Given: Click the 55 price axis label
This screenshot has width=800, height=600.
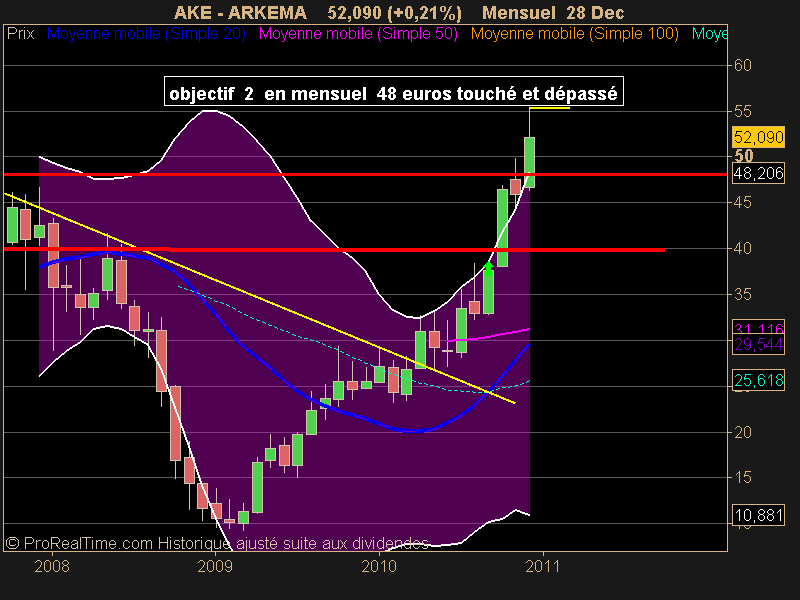Looking at the screenshot, I should coord(742,111).
